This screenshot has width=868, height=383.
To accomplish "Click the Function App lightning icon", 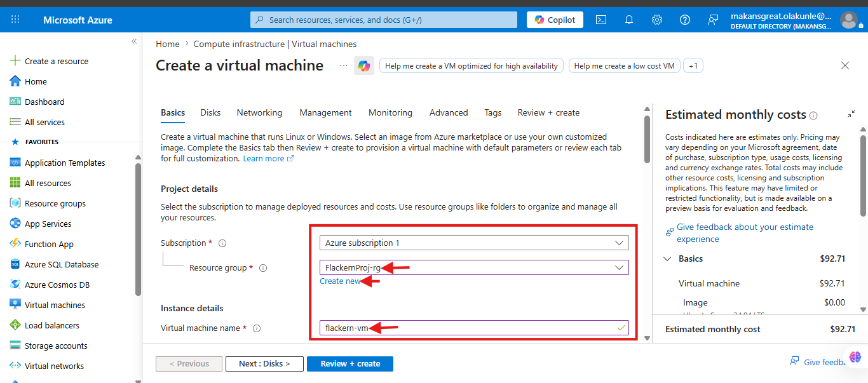I will 15,244.
